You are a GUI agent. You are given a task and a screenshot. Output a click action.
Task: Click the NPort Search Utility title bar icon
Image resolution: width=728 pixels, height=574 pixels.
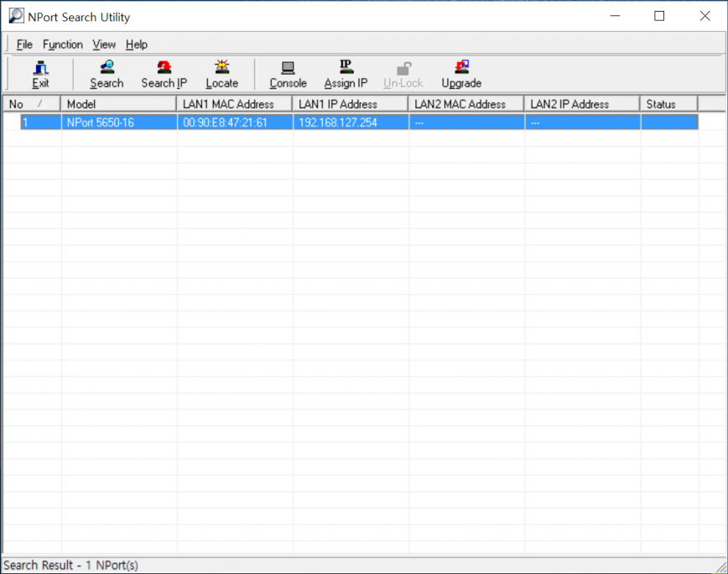[x=16, y=16]
